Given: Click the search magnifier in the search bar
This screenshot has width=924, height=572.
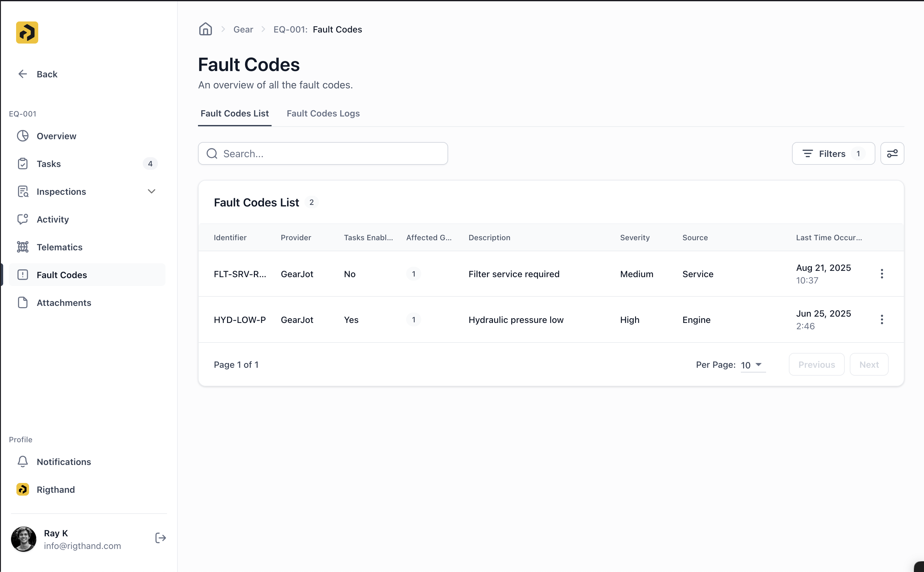Looking at the screenshot, I should [212, 153].
